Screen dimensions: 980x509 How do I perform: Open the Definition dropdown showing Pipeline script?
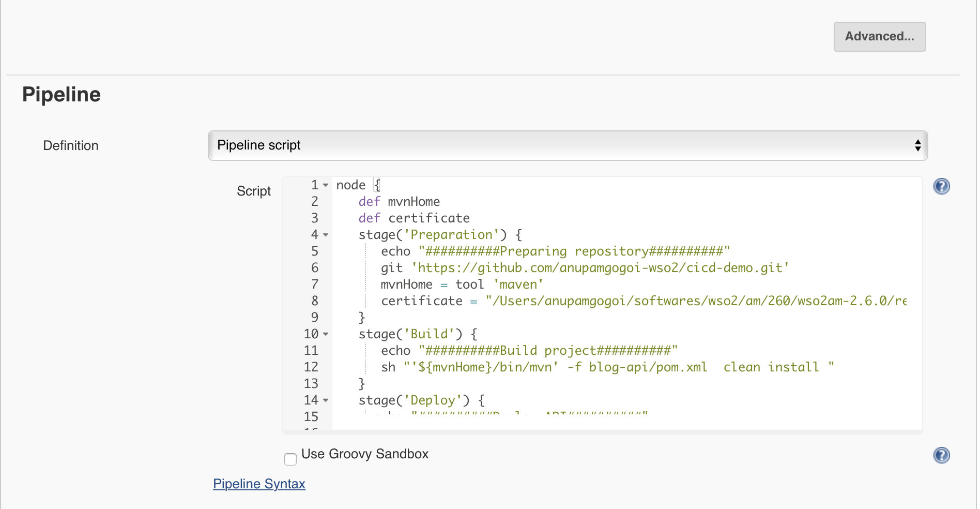point(567,145)
